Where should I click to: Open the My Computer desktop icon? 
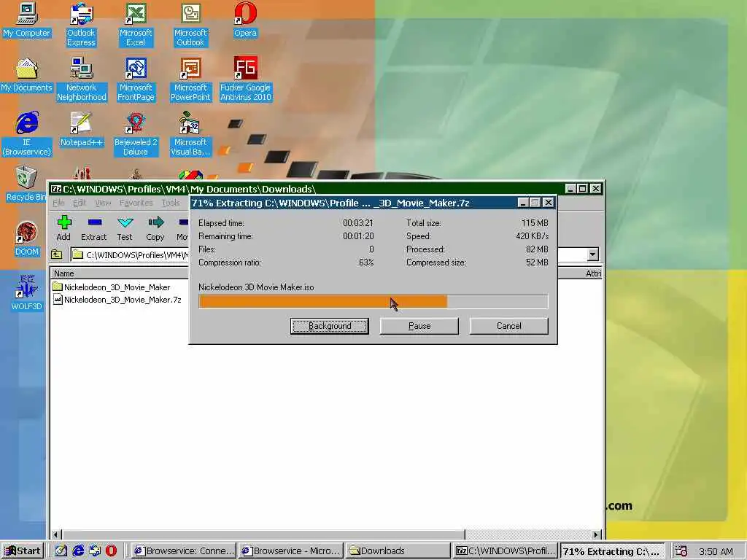tap(27, 20)
